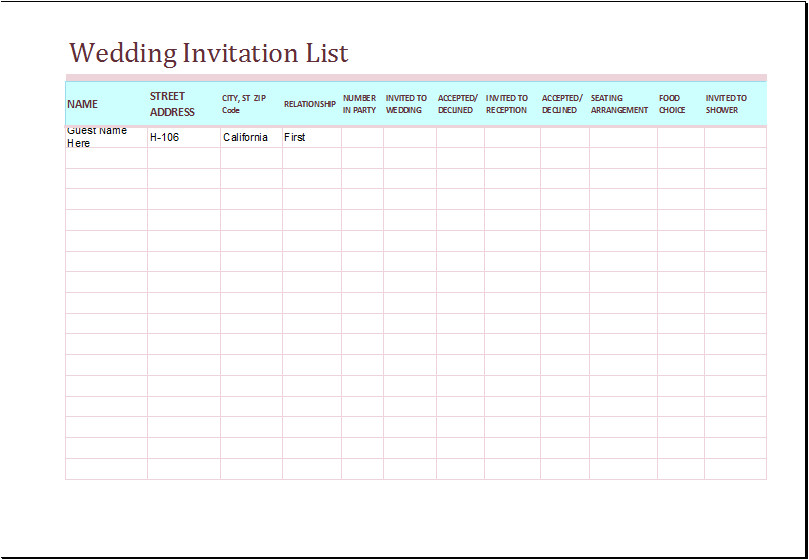Image resolution: width=809 pixels, height=560 pixels.
Task: Click the INVITED TO RECEPTION header
Action: click(x=508, y=104)
